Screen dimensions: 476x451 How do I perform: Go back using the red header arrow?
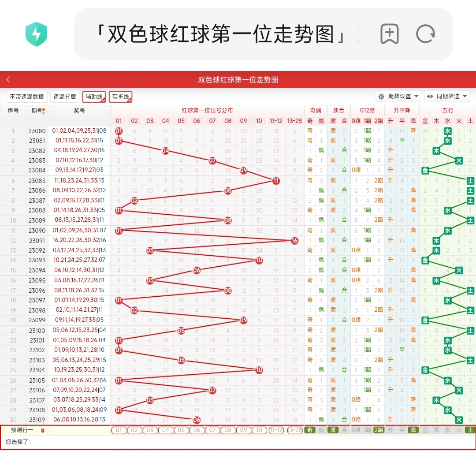[x=8, y=79]
